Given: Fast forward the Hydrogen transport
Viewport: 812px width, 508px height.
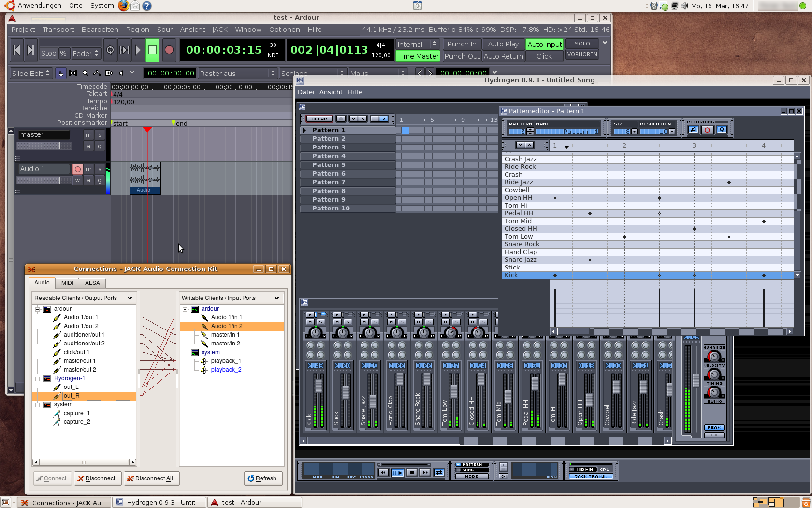Looking at the screenshot, I should [425, 473].
